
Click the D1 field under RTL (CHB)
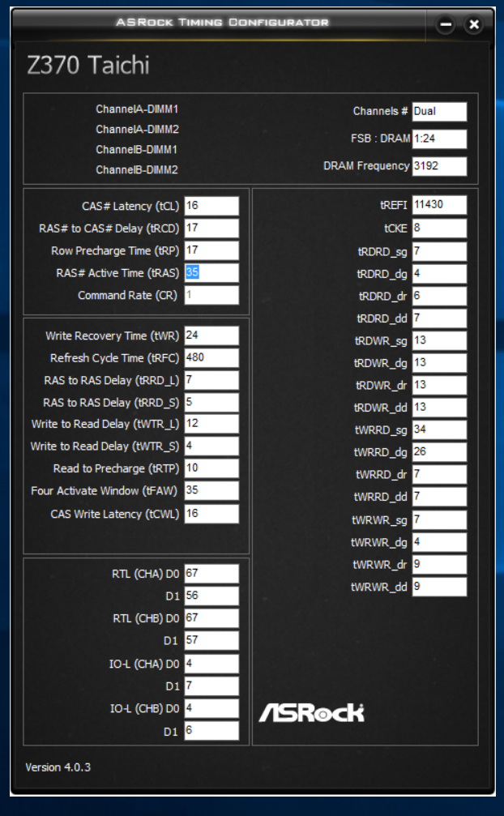(x=211, y=641)
